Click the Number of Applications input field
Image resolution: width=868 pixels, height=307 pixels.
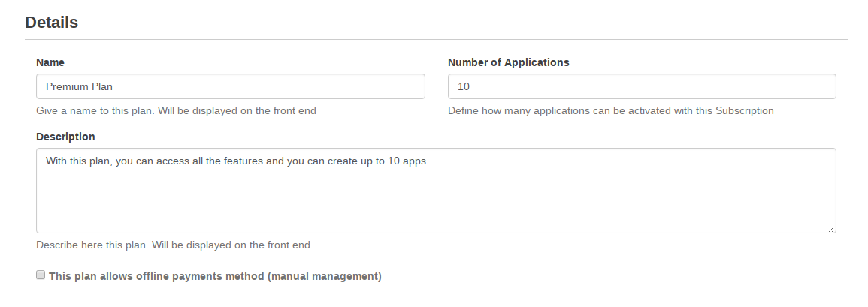coord(642,86)
